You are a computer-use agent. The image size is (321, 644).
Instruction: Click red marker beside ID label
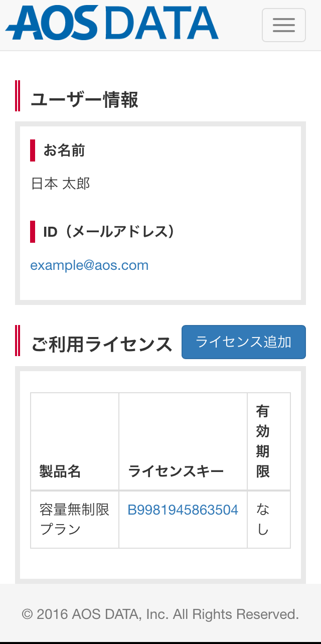point(33,232)
